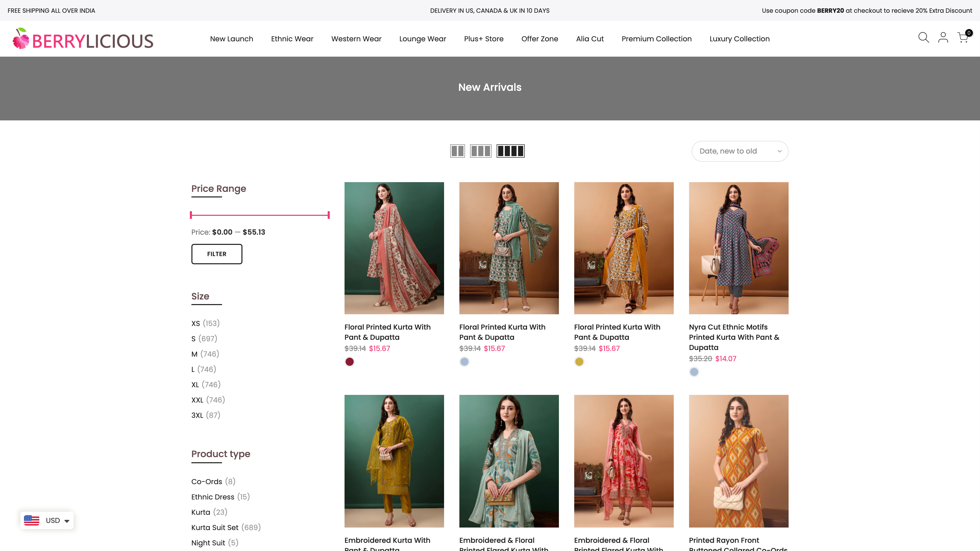
Task: Open the Date, new to old sort dropdown
Action: (740, 151)
